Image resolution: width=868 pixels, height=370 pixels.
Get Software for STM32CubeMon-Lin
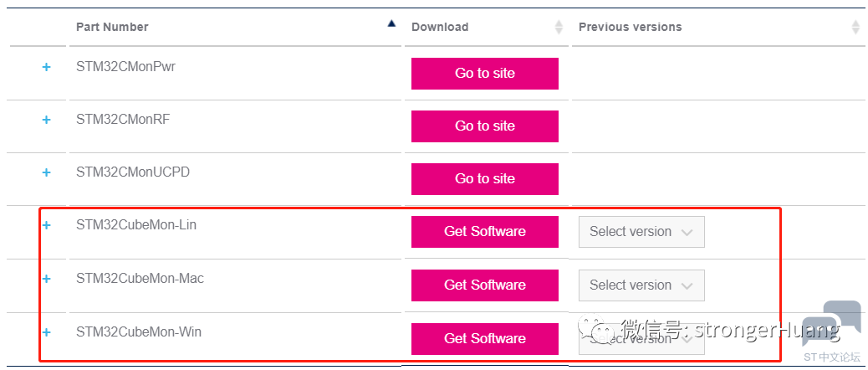pos(485,232)
